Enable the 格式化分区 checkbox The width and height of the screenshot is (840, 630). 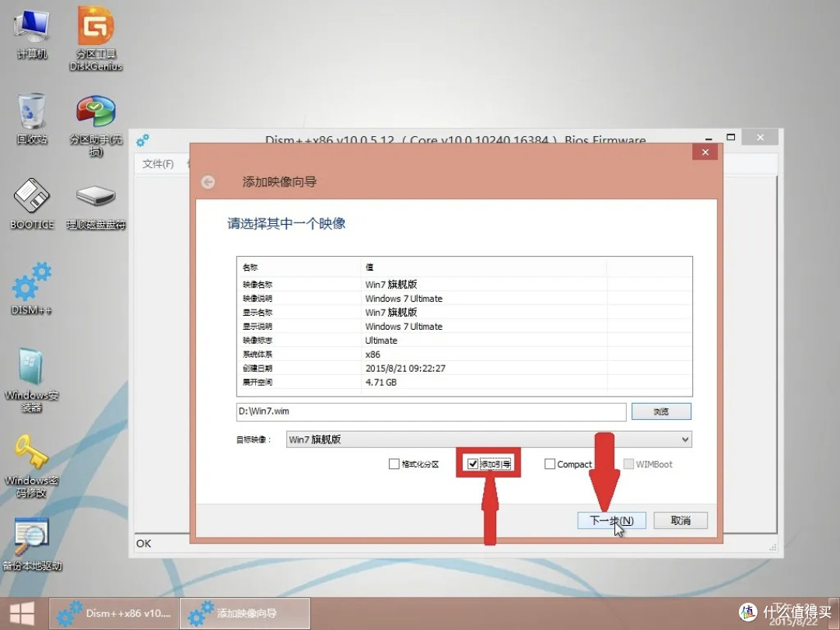(394, 464)
